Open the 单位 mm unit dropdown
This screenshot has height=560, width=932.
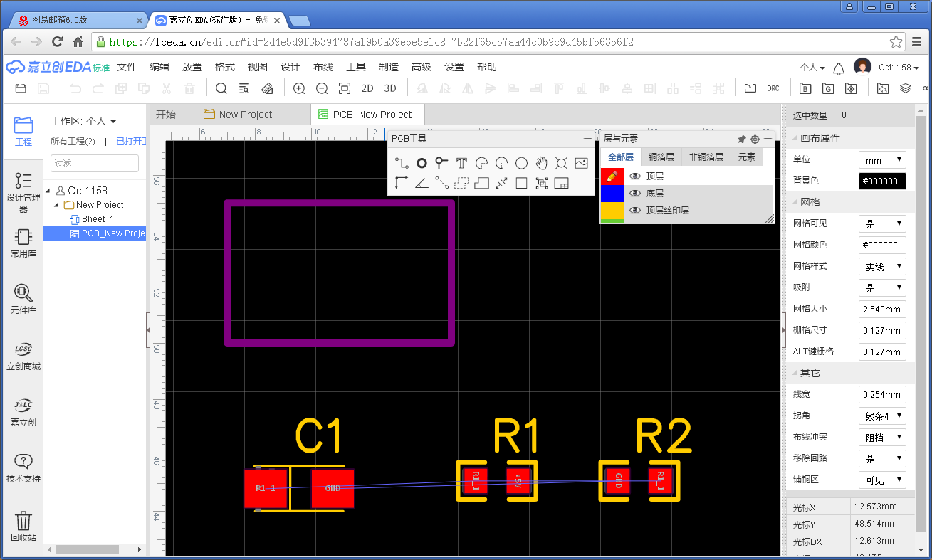(882, 159)
